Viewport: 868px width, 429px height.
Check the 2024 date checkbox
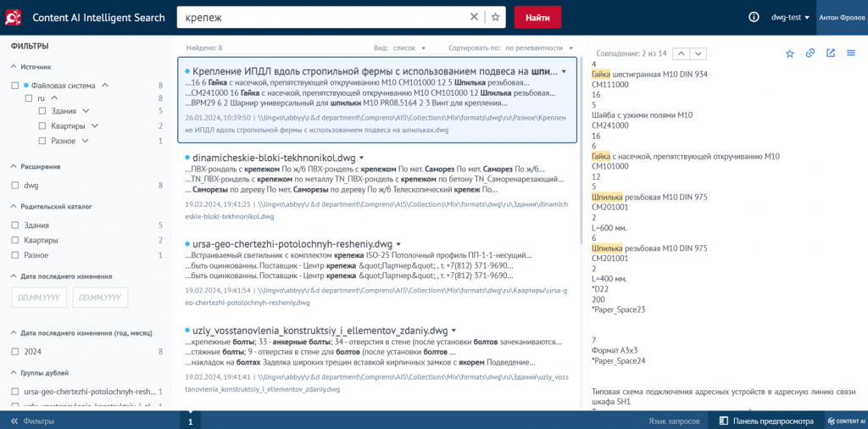click(x=15, y=352)
